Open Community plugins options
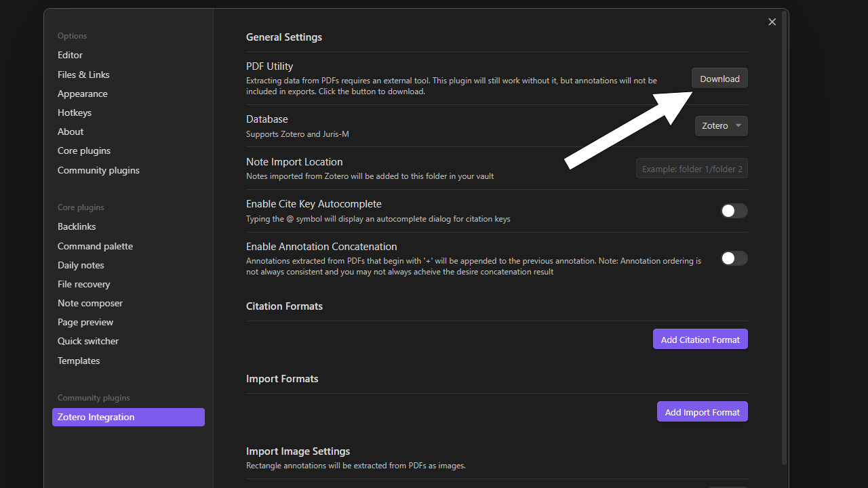Viewport: 868px width, 488px height. click(x=98, y=170)
